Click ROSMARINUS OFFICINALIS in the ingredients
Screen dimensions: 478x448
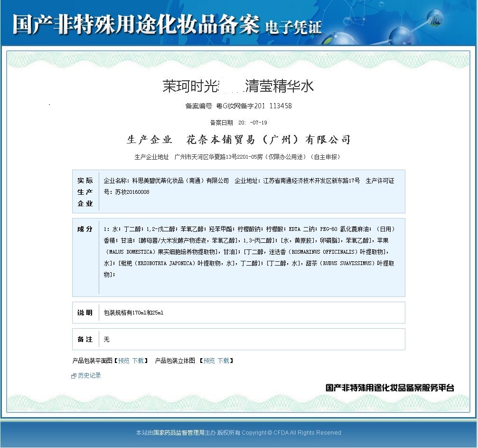[323, 252]
